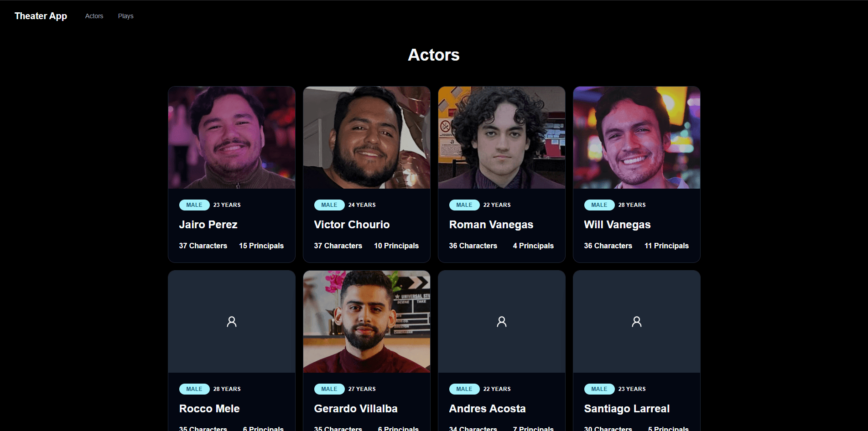
Task: Open the Plays navigation link
Action: [126, 16]
